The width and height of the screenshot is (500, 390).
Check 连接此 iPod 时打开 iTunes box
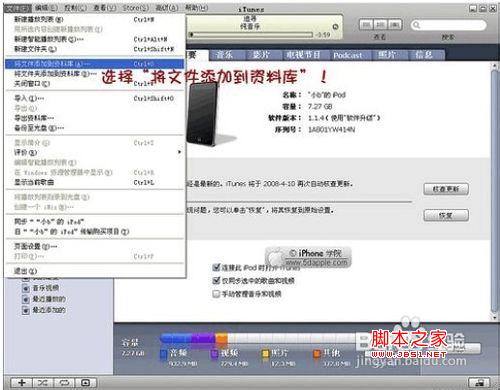216,267
